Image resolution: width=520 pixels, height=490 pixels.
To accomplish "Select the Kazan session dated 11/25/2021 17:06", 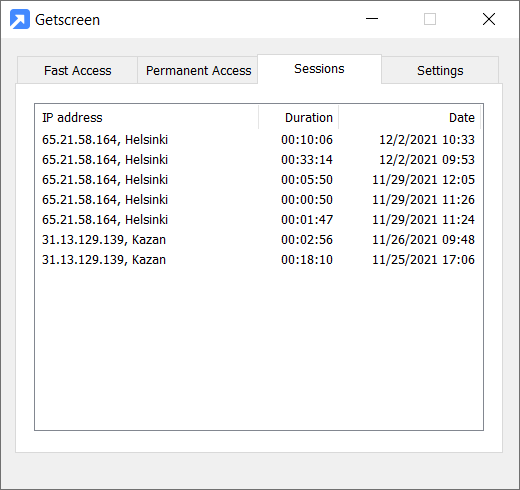I will (x=258, y=260).
